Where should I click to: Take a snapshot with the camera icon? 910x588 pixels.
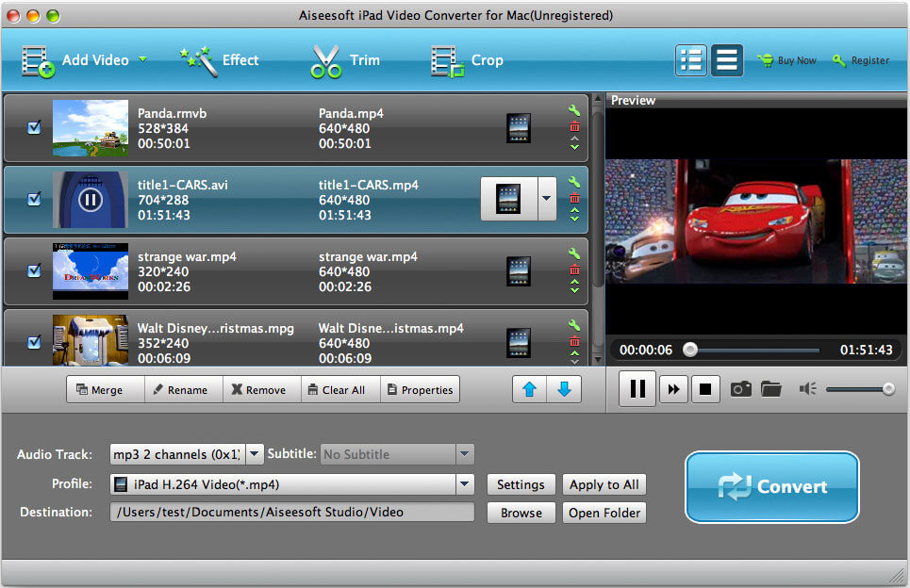coord(741,388)
